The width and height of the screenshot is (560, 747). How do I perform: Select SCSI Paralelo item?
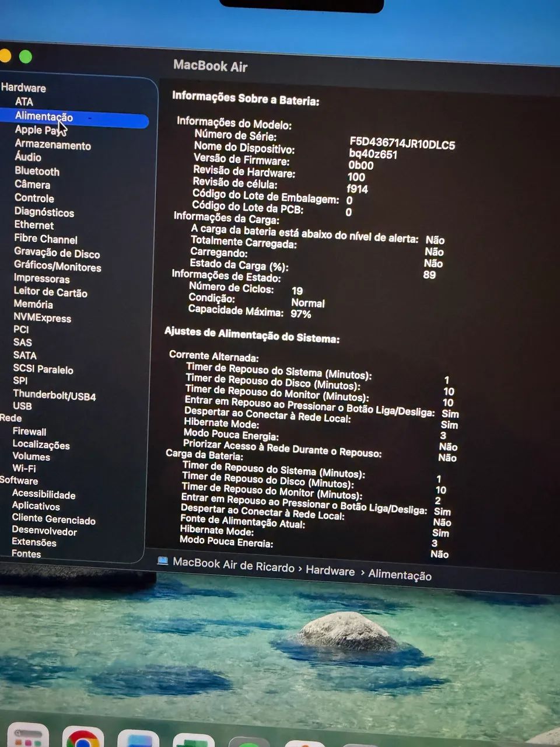[x=43, y=369]
